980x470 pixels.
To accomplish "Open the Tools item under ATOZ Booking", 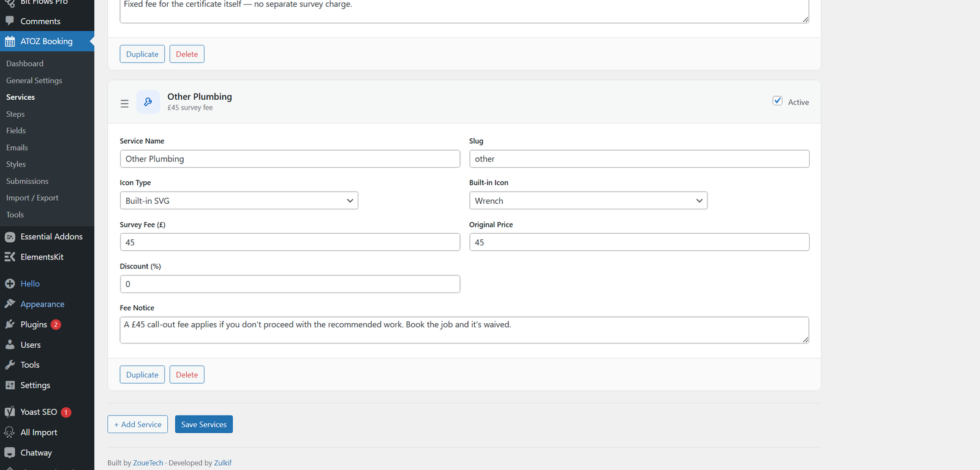I will 15,215.
